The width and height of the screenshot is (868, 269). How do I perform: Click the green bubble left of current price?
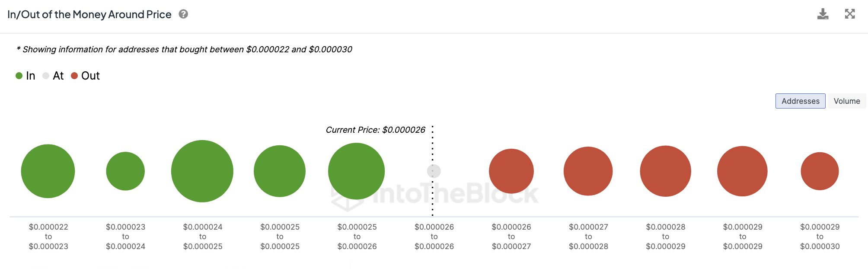356,171
